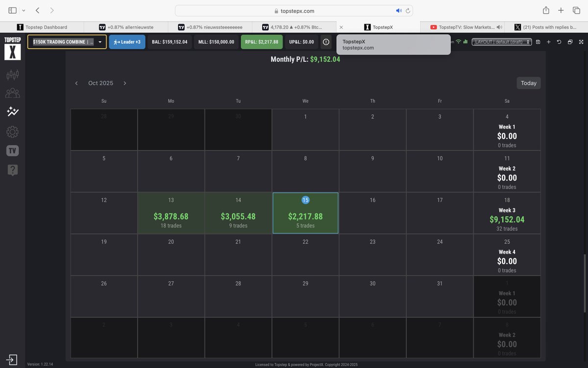This screenshot has width=588, height=368.
Task: Click the Leader +3 button
Action: 127,42
